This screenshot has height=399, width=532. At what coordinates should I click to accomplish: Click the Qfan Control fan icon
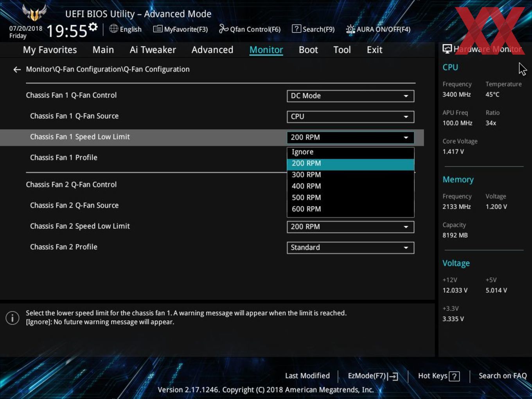point(223,29)
